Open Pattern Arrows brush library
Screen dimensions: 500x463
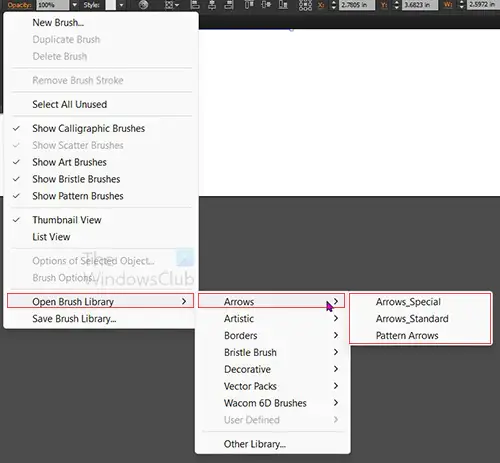click(420, 336)
